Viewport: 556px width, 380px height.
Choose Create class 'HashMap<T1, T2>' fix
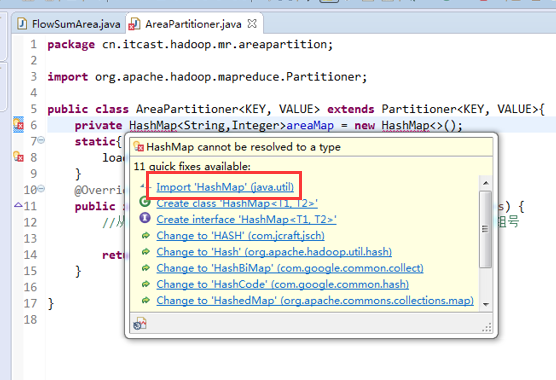pyautogui.click(x=237, y=203)
